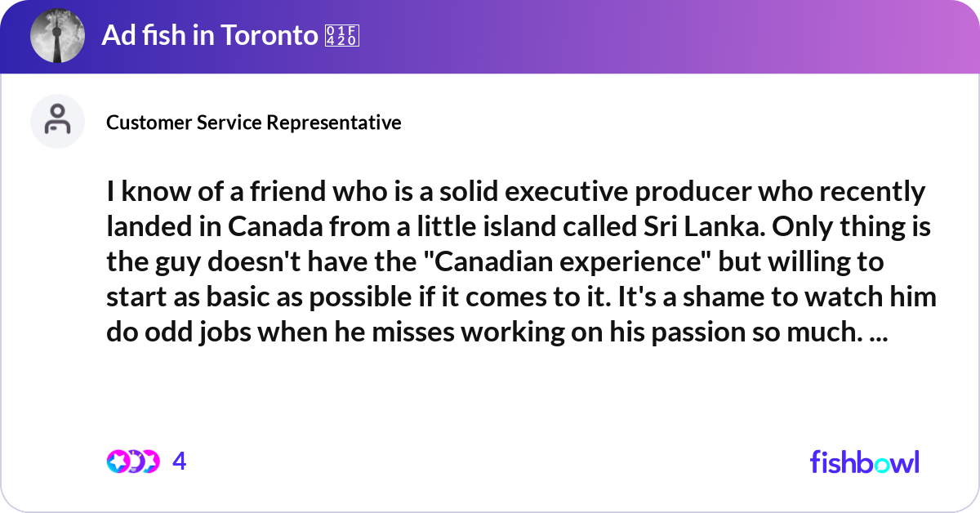Enable anonymous posting via the person avatar
Viewport: 980px width, 513px height.
(57, 121)
